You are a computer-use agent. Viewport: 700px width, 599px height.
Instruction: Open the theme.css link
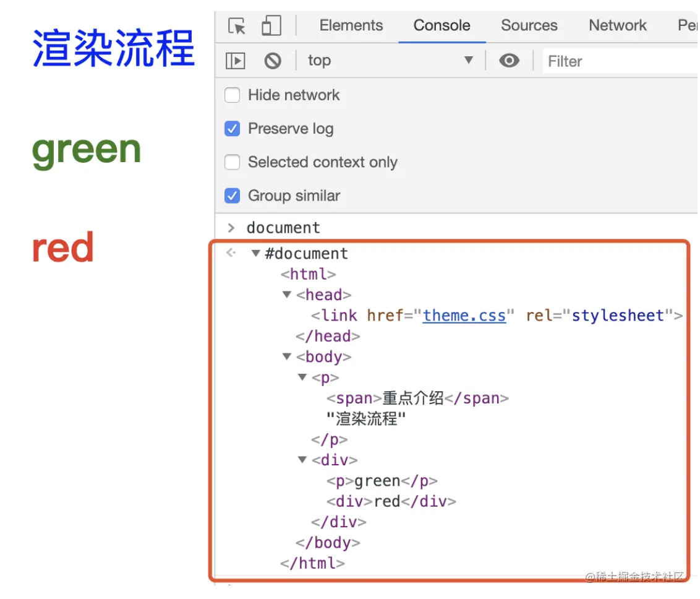464,316
